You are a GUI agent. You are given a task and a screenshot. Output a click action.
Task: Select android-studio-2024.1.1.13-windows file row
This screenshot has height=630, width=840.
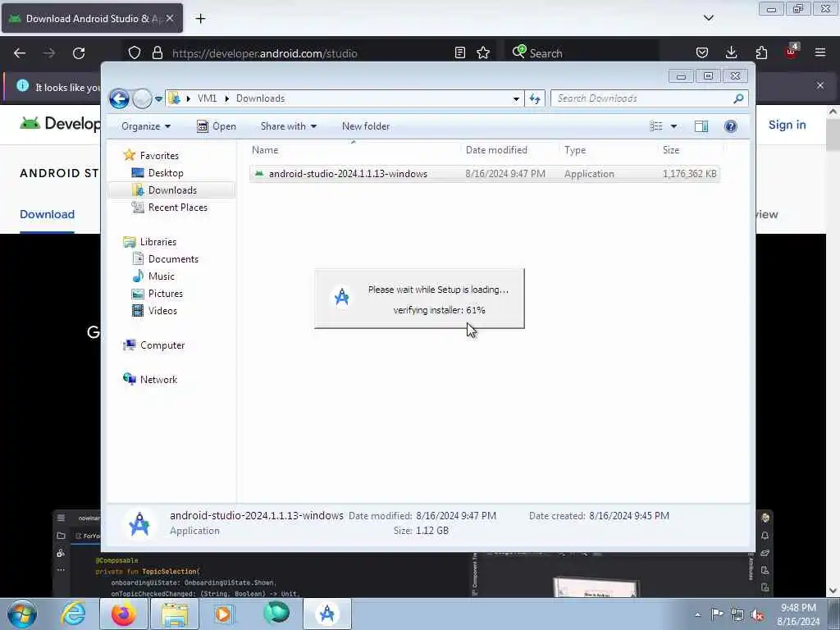click(x=485, y=174)
